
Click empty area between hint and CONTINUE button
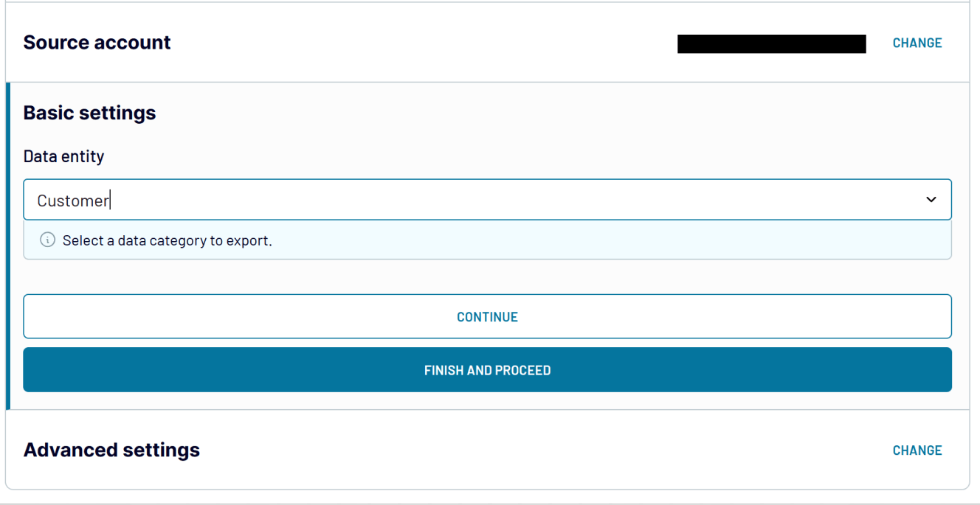[487, 277]
